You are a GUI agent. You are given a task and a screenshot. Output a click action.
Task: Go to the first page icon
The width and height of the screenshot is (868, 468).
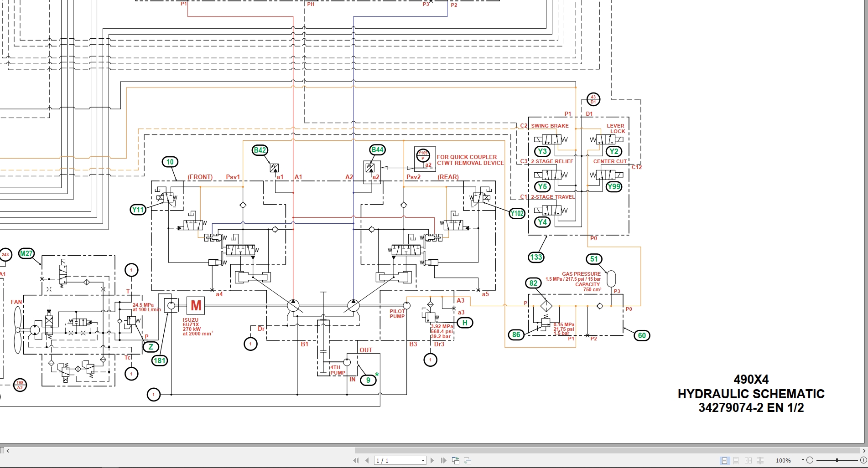coord(357,460)
